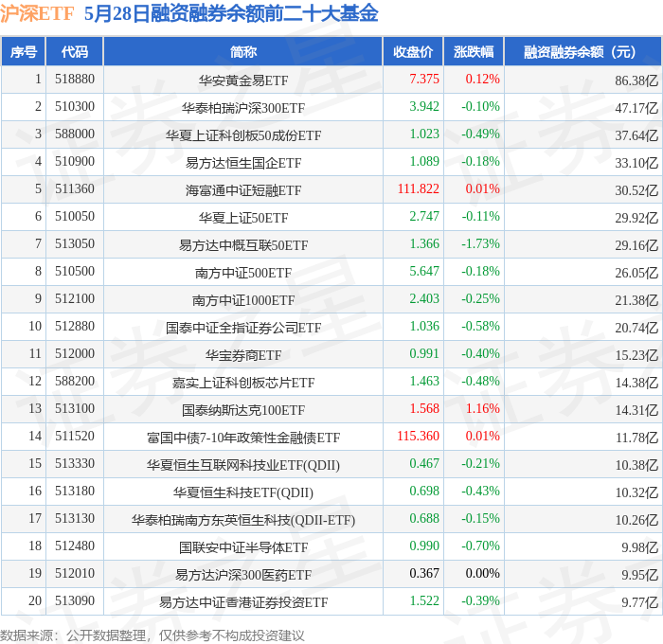Select the fund name 国联安中证半导体ETF
The image size is (663, 644).
243,547
